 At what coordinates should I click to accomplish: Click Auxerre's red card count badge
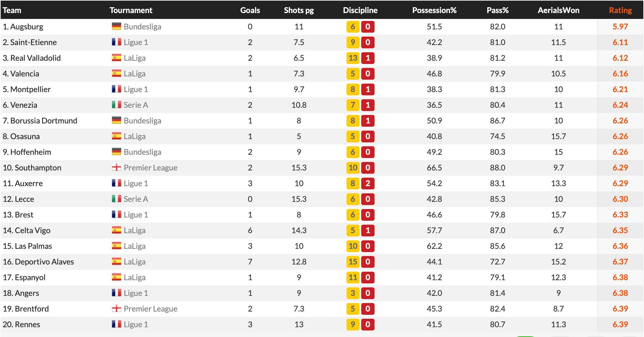368,184
